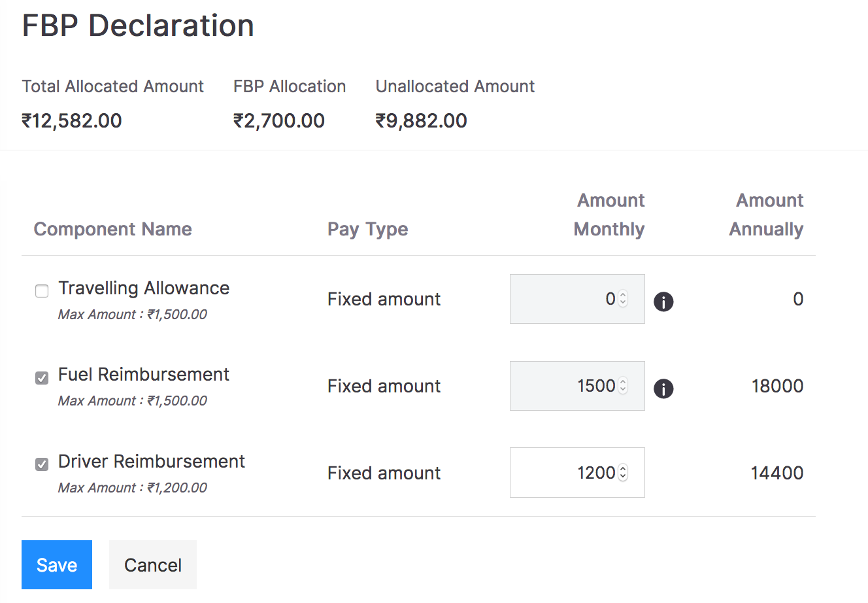
Task: Disable the Driver Reimbursement checkbox
Action: click(42, 464)
